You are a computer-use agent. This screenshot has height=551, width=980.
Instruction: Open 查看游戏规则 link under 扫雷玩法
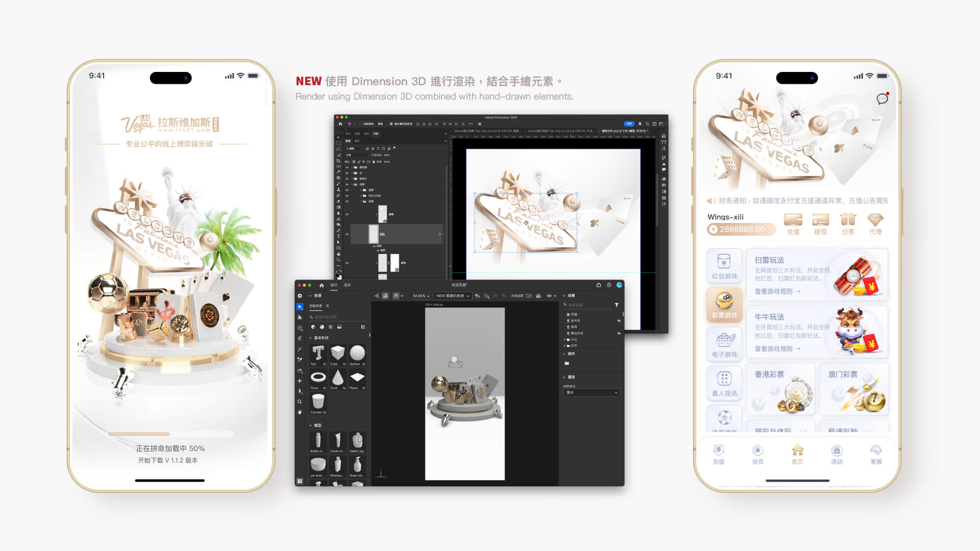click(777, 291)
